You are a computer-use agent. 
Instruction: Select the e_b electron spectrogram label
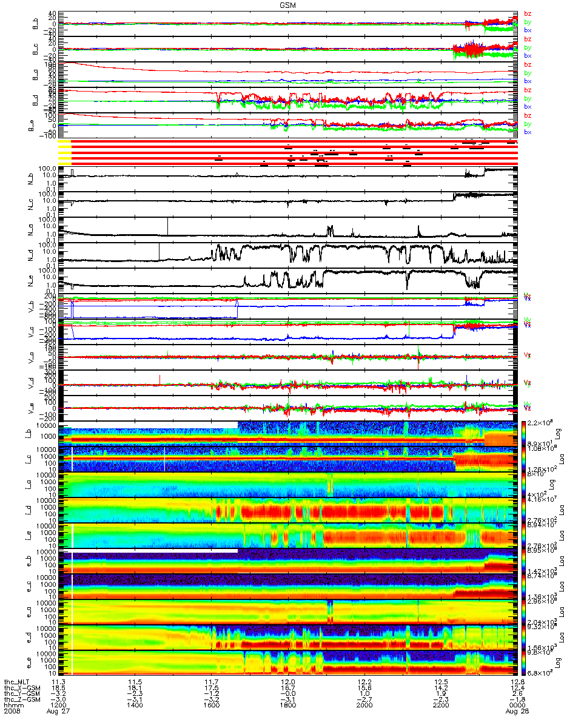point(30,560)
